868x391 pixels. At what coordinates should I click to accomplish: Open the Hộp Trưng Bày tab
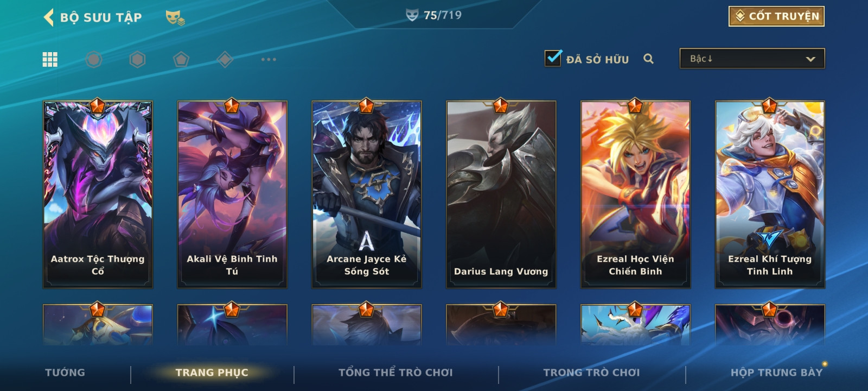(776, 373)
